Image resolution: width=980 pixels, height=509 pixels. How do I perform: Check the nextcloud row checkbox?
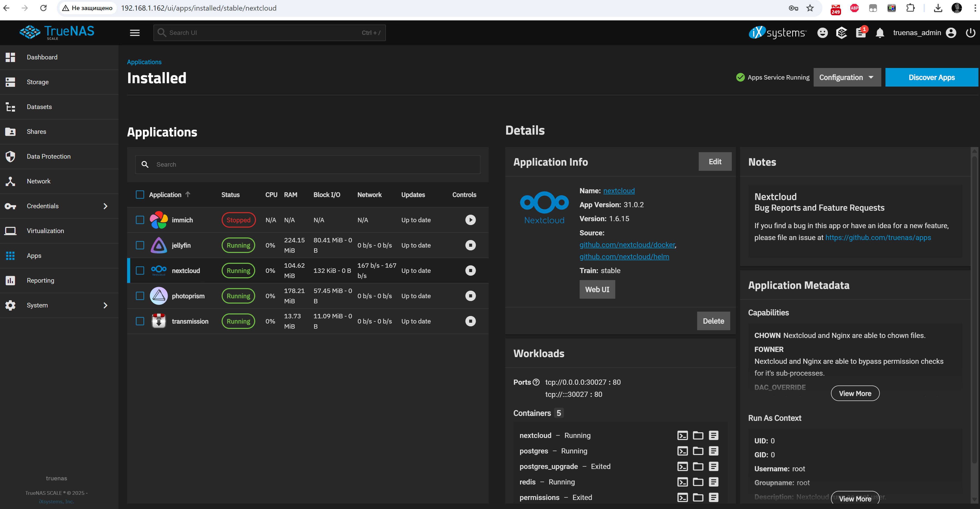tap(140, 271)
